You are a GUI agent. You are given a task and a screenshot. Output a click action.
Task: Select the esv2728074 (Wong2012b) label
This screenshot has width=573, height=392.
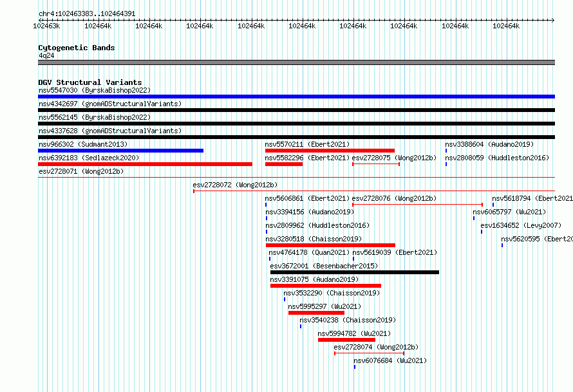click(x=376, y=347)
